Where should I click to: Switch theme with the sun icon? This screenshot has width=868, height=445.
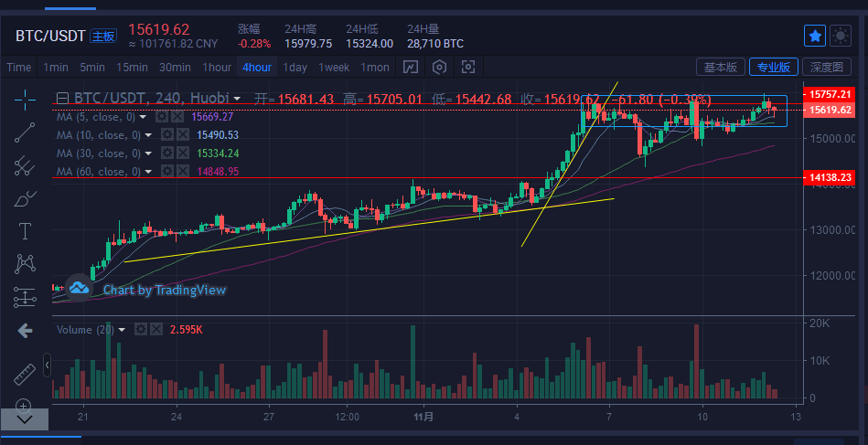click(841, 36)
